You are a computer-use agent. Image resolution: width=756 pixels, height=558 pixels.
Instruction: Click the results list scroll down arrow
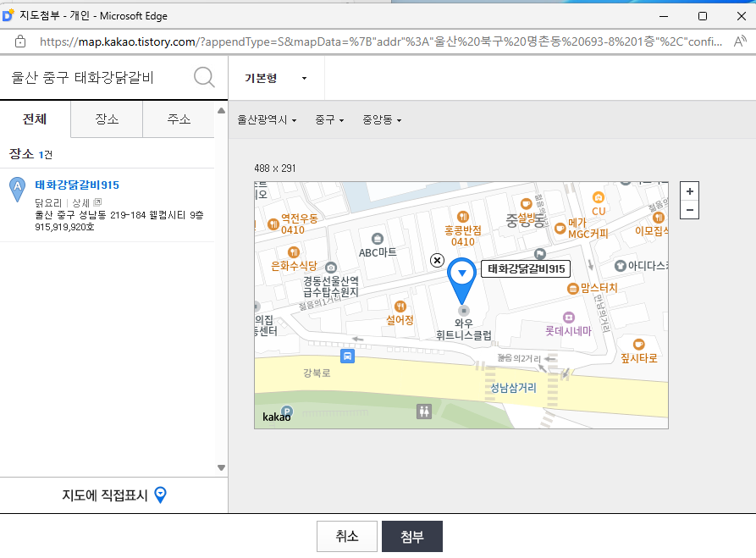221,467
